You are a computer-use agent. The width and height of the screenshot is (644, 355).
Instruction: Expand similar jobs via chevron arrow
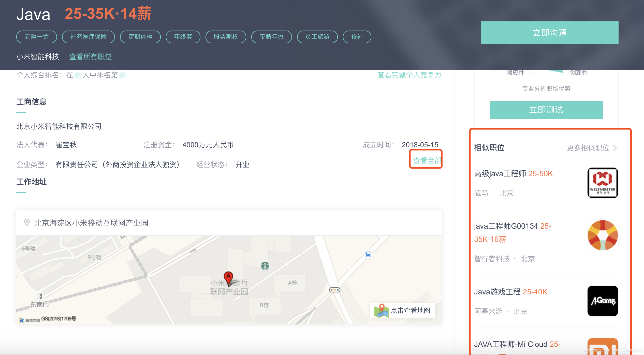coord(615,148)
